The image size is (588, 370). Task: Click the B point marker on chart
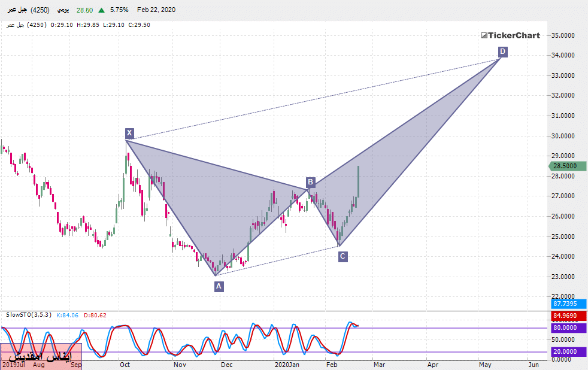click(310, 182)
